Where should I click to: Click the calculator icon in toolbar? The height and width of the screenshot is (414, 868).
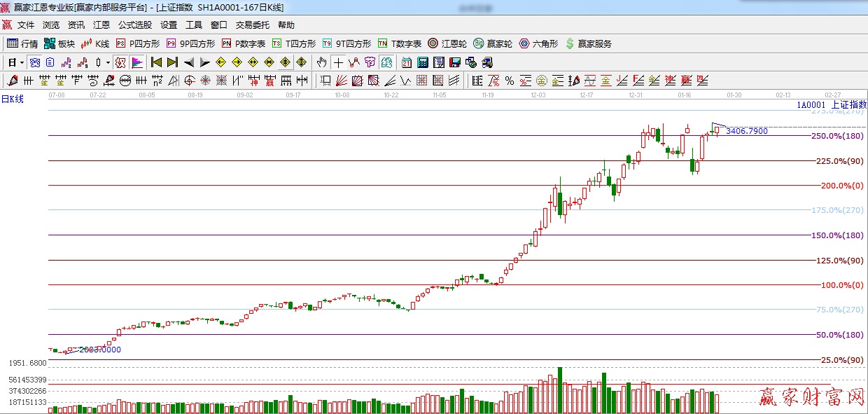coord(423,62)
